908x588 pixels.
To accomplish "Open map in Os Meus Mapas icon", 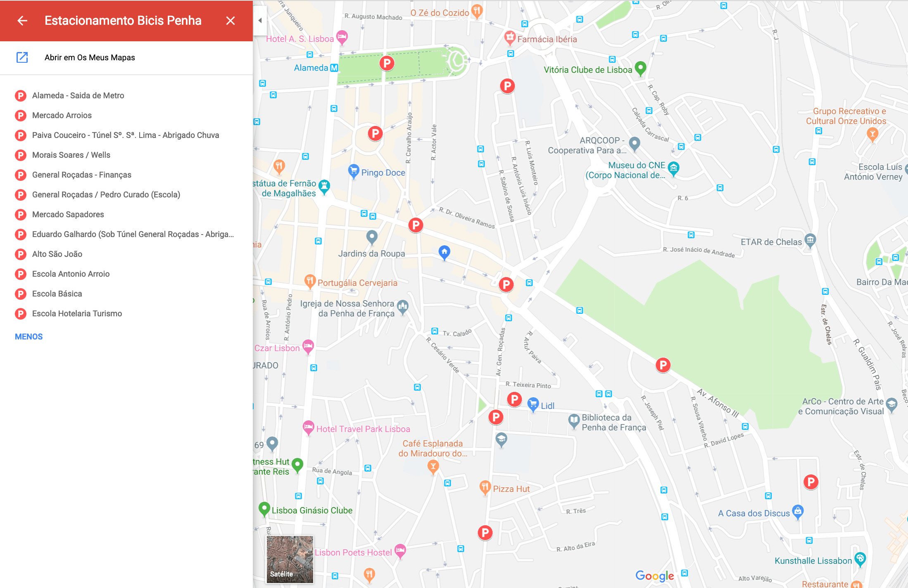I will (22, 57).
